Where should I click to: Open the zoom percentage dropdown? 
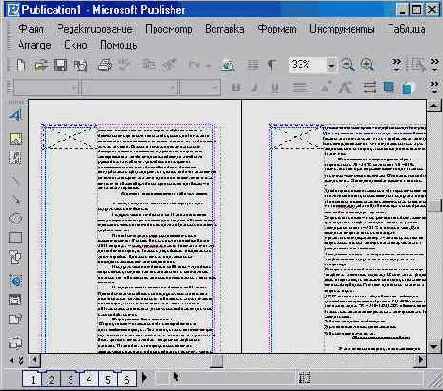click(x=331, y=65)
